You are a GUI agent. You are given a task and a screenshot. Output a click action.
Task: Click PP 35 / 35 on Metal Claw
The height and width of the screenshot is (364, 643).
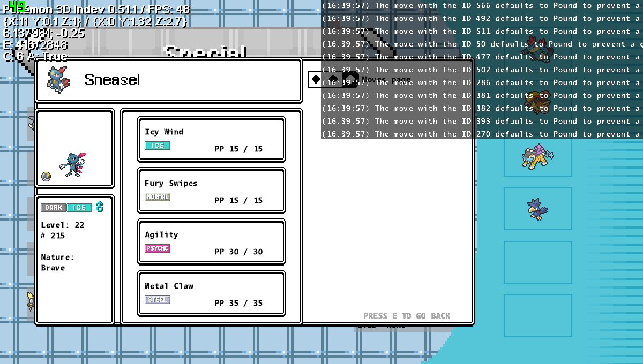pos(238,303)
